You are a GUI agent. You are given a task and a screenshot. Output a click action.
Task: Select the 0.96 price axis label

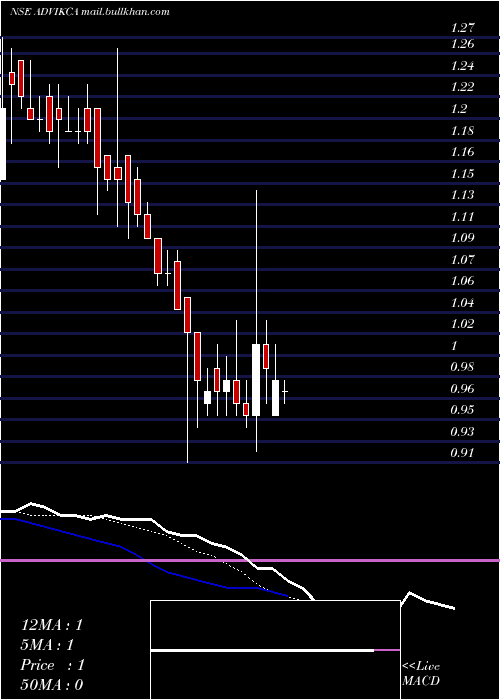[x=463, y=388]
